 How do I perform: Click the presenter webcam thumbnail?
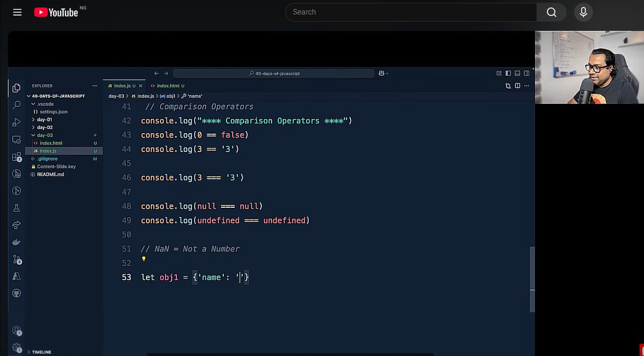589,67
